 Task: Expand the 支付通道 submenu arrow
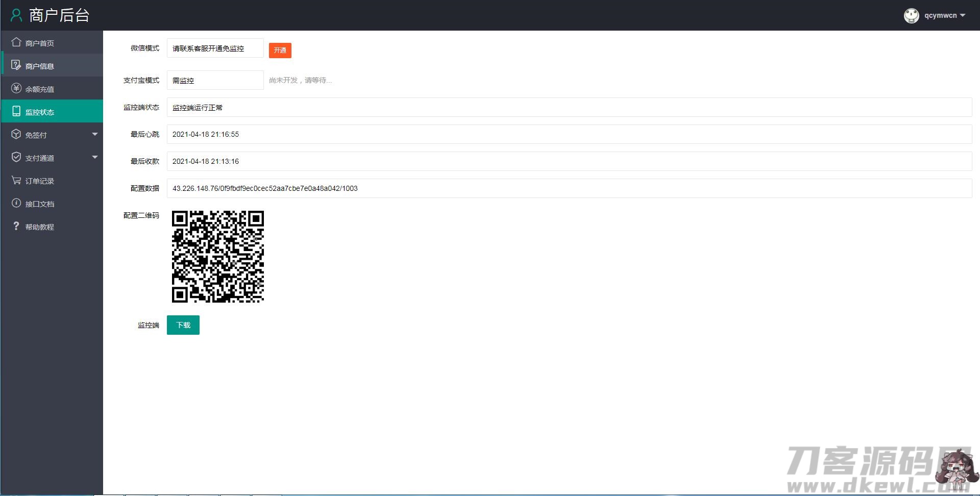pyautogui.click(x=94, y=157)
